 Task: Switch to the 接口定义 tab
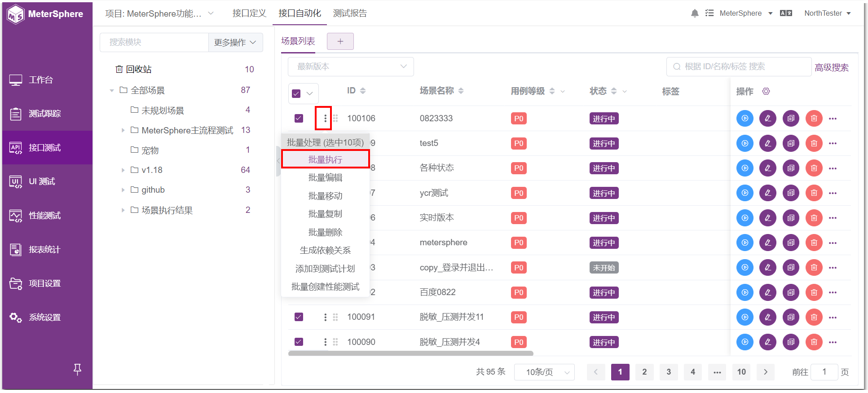(x=249, y=13)
